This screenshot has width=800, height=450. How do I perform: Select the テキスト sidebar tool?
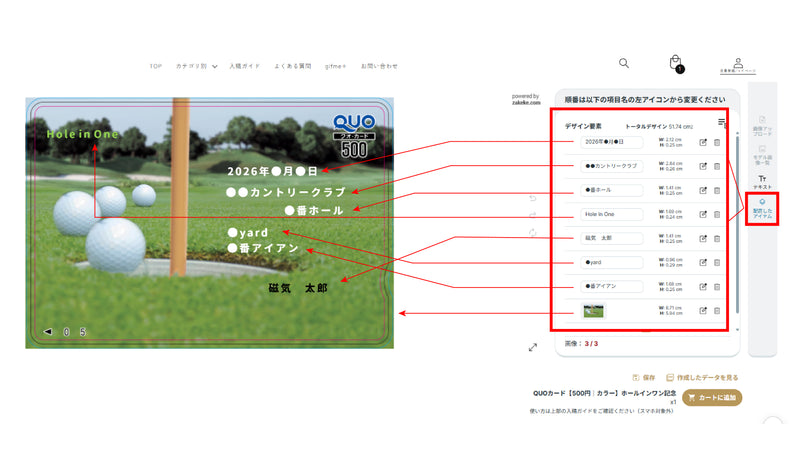click(762, 182)
